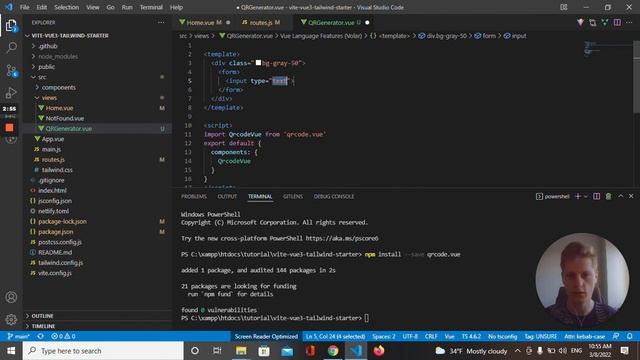Open Firefox from the taskbar

(379, 351)
